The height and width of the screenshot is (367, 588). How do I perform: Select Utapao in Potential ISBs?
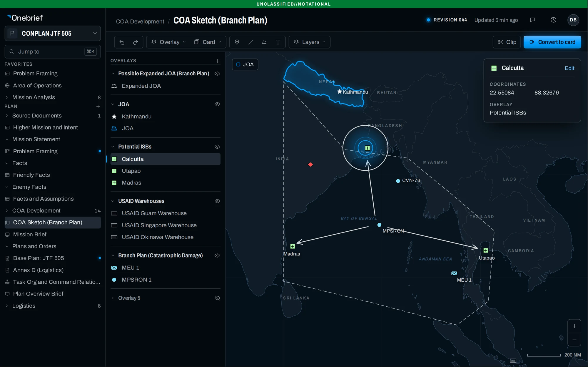point(166,171)
